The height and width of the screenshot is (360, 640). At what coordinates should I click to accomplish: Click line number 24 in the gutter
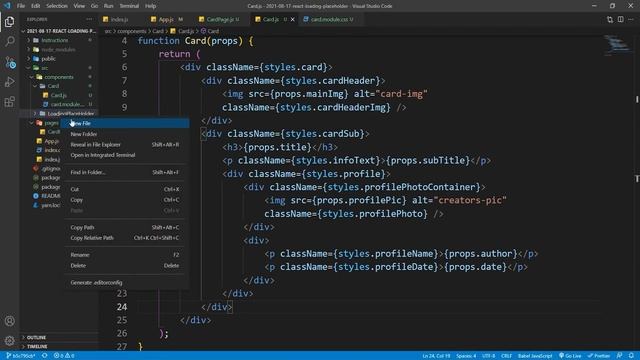[122, 307]
